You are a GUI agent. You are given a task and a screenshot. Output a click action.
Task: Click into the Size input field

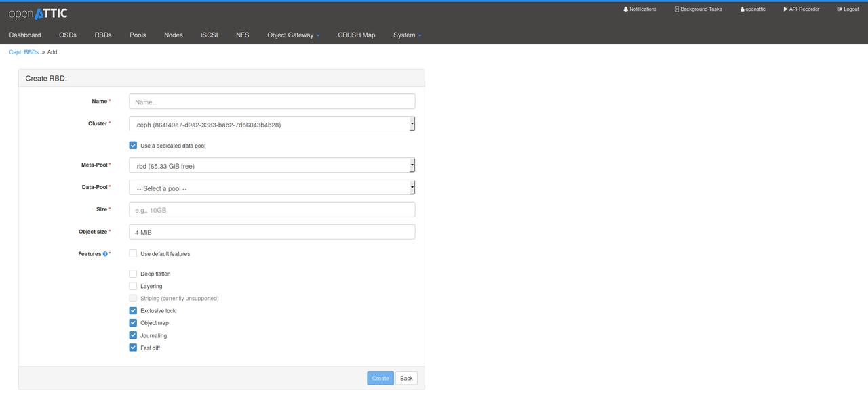(x=272, y=210)
